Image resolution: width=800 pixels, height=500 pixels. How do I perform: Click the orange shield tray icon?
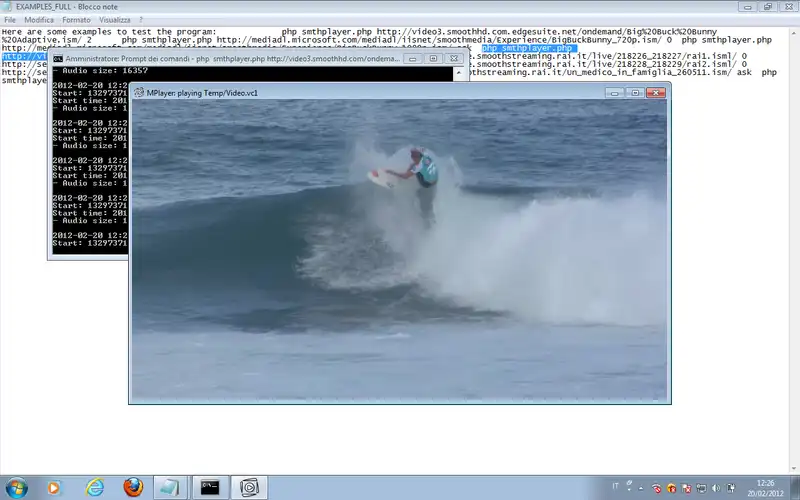[671, 488]
